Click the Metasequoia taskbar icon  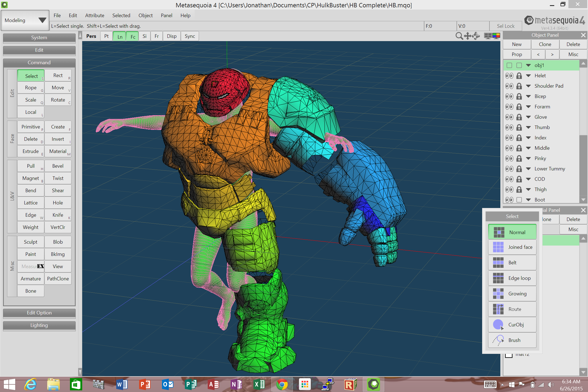point(373,384)
